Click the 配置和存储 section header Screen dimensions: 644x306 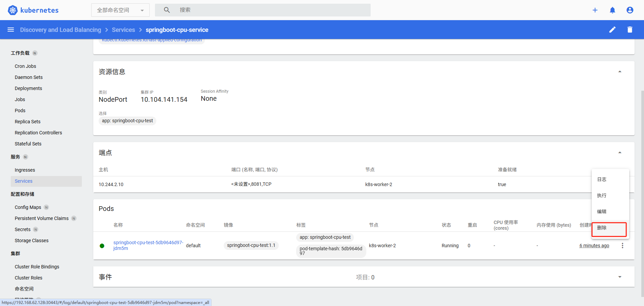click(22, 194)
